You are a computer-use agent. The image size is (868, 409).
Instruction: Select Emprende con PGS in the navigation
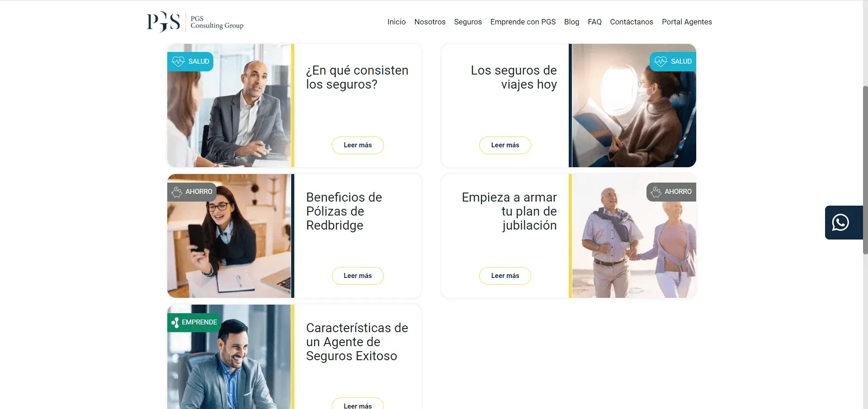click(523, 22)
